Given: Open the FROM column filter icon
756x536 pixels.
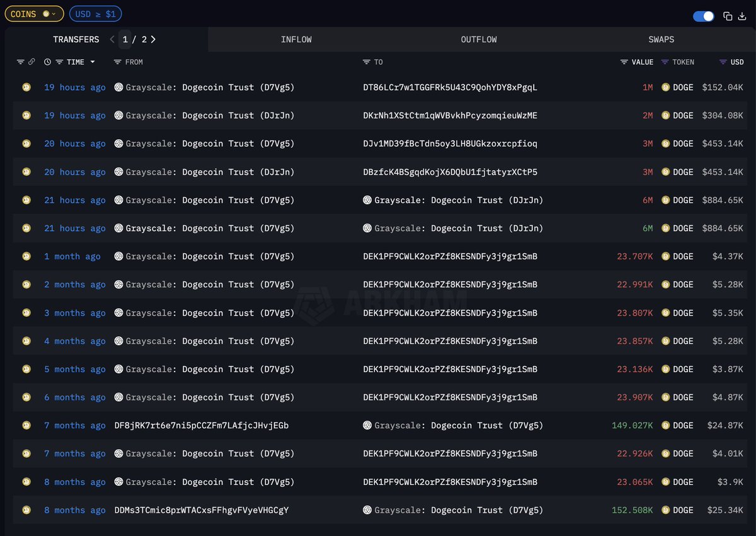Looking at the screenshot, I should [x=118, y=62].
